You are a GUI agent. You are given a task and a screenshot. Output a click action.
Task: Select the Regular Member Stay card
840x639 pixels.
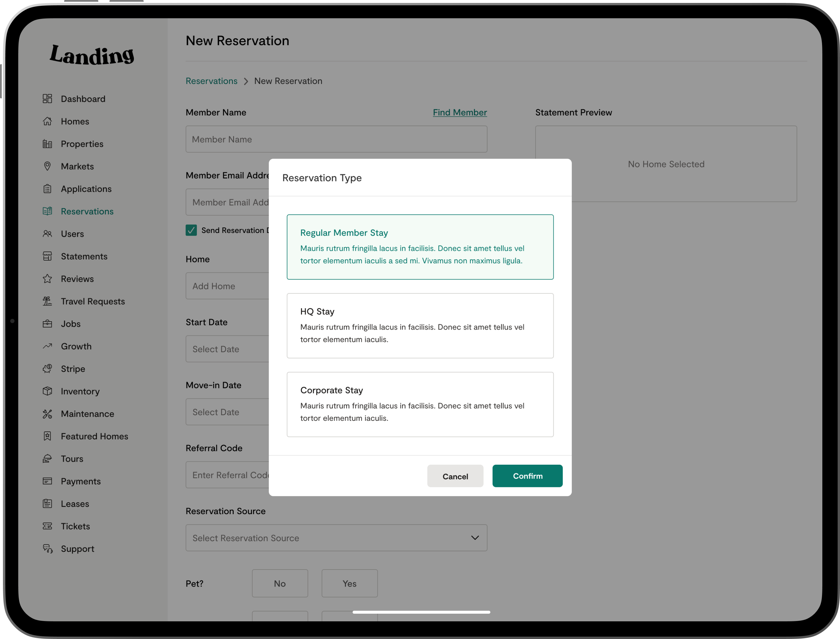(420, 247)
